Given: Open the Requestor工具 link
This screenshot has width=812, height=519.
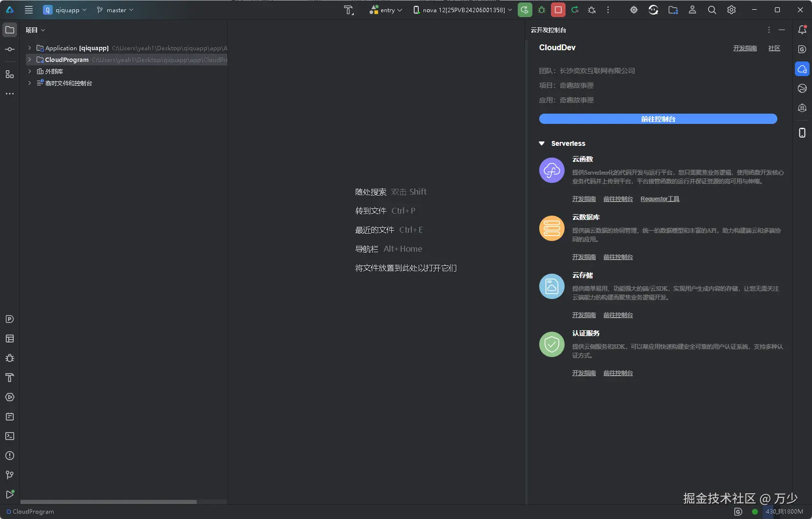Looking at the screenshot, I should click(x=660, y=199).
